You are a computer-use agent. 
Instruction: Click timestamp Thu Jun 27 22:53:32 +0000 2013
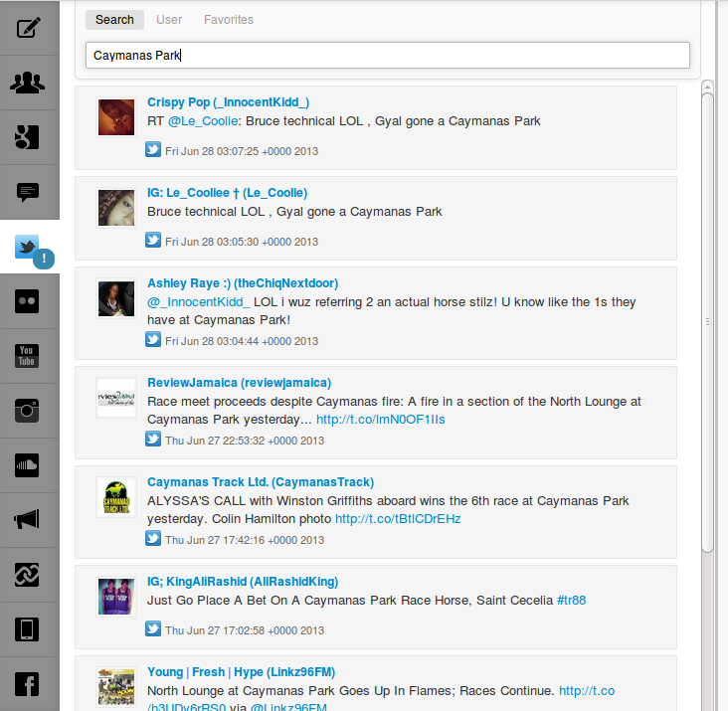pos(245,441)
